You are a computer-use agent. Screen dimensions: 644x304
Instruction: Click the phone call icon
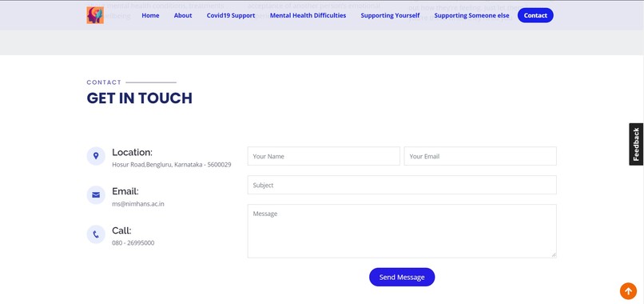click(96, 234)
